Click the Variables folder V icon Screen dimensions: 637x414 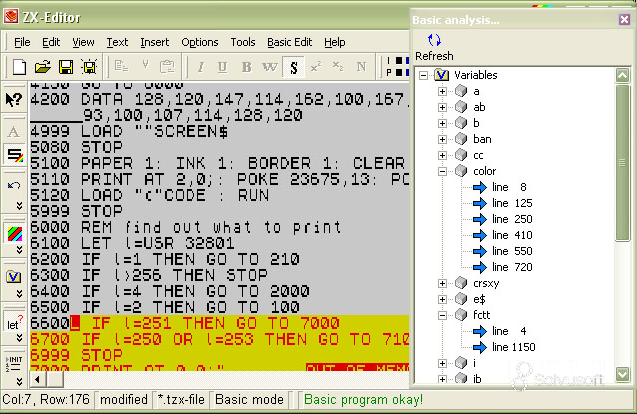point(441,75)
